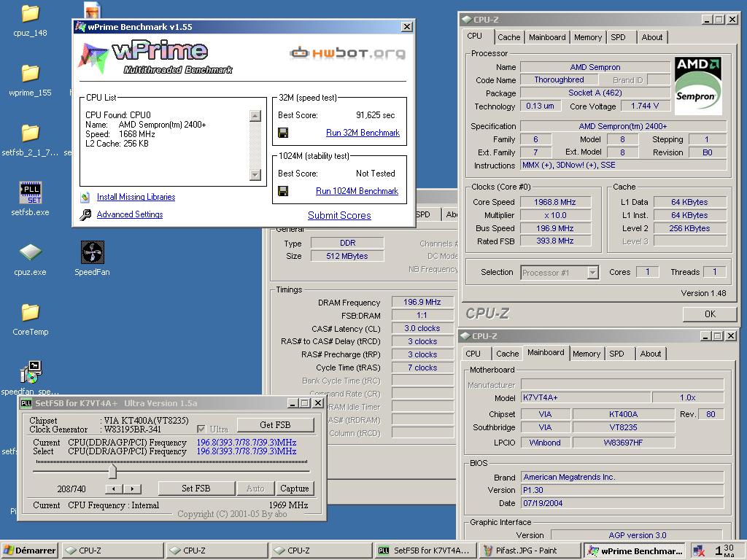Click SetFSB right step arrow
This screenshot has height=560, width=747.
[132, 489]
